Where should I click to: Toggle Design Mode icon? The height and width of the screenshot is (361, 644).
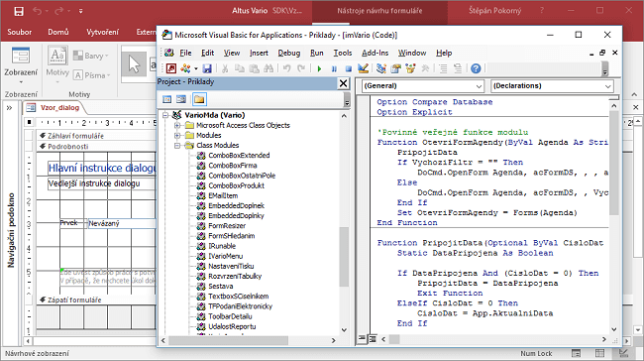point(363,68)
